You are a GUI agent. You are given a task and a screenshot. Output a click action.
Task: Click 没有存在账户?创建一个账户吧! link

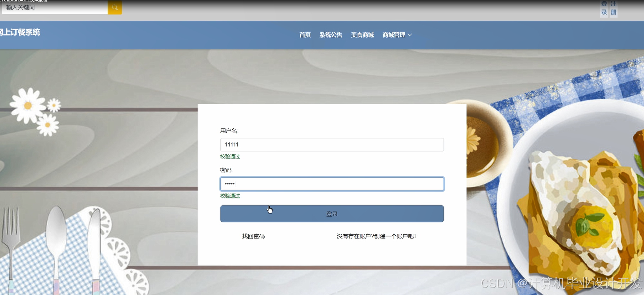coord(376,236)
